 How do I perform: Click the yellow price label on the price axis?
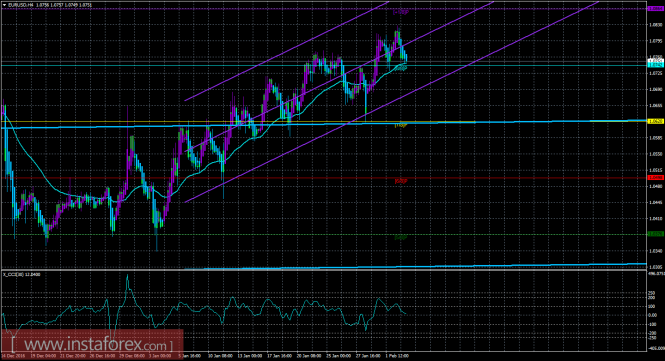point(656,121)
